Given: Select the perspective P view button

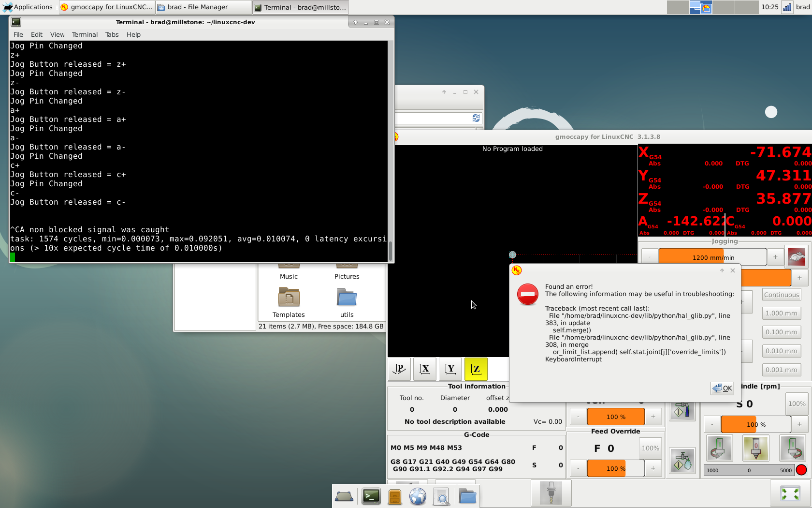Looking at the screenshot, I should pyautogui.click(x=399, y=369).
